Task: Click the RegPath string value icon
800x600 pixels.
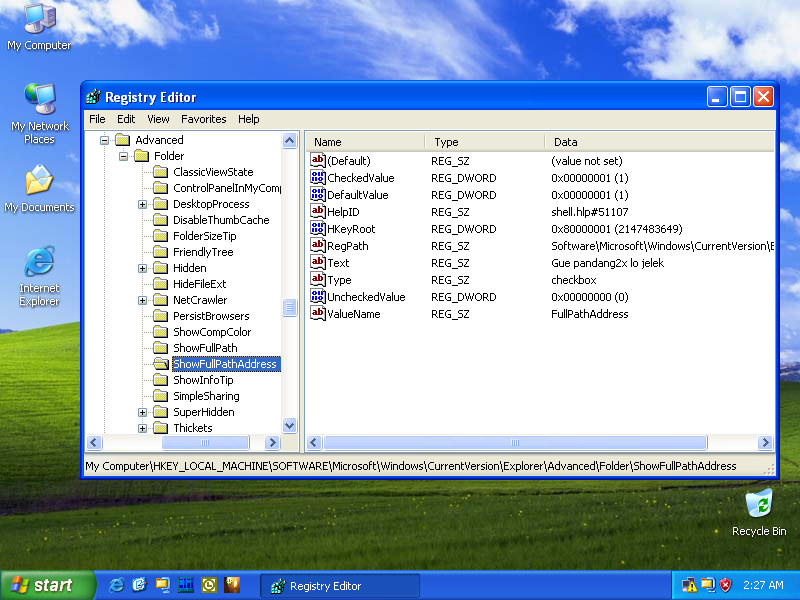Action: pyautogui.click(x=317, y=245)
